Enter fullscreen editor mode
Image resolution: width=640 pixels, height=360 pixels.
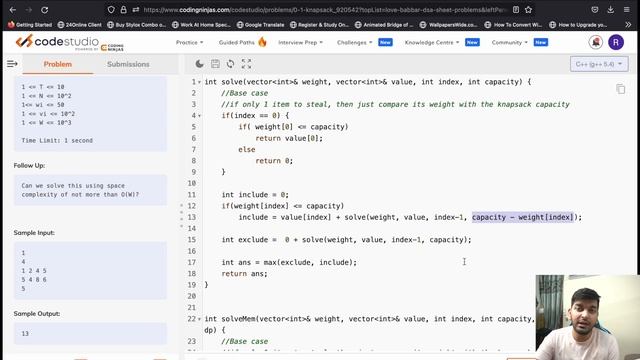tap(246, 64)
